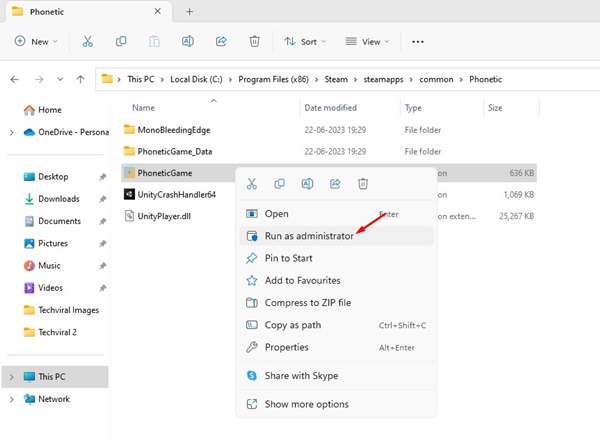This screenshot has height=440, width=600.
Task: Choose Compress to ZIP file
Action: 336,303
